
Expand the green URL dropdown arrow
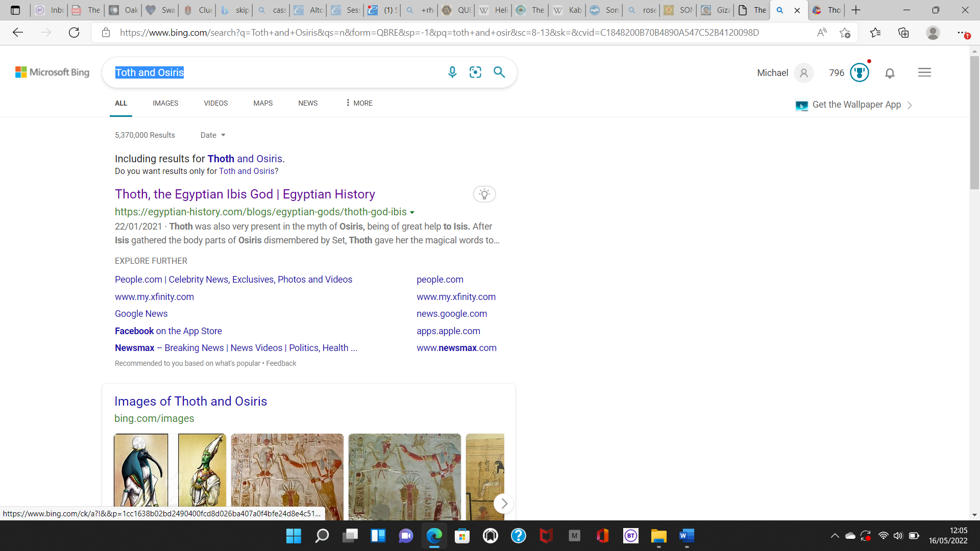coord(412,212)
